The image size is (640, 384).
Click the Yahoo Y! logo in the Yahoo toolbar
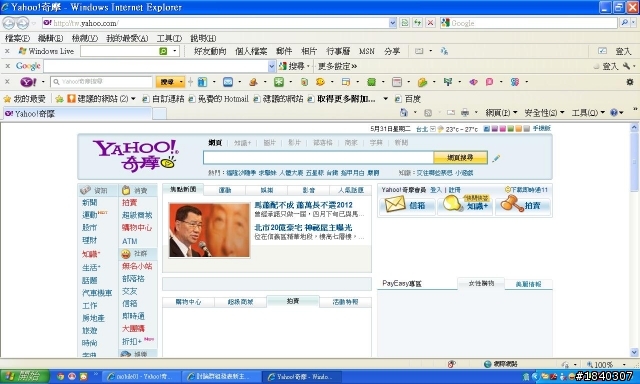tap(28, 82)
